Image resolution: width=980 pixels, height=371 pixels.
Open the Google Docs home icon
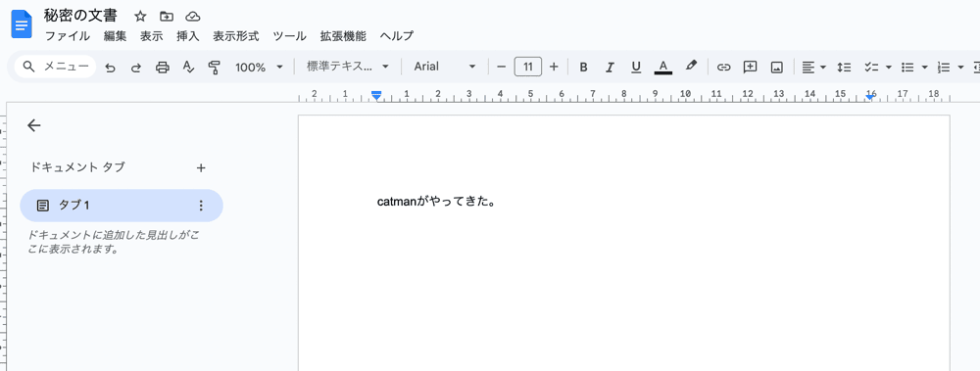pos(22,25)
